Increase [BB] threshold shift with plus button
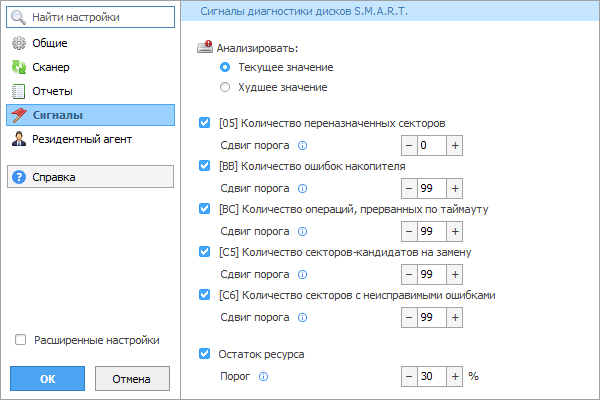Viewport: 600px width, 400px height. [x=455, y=188]
